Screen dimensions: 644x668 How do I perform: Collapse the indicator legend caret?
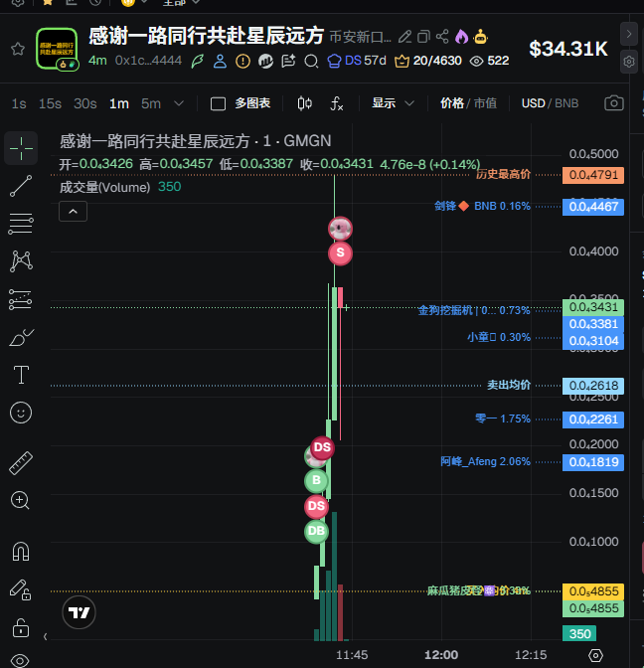click(x=73, y=212)
